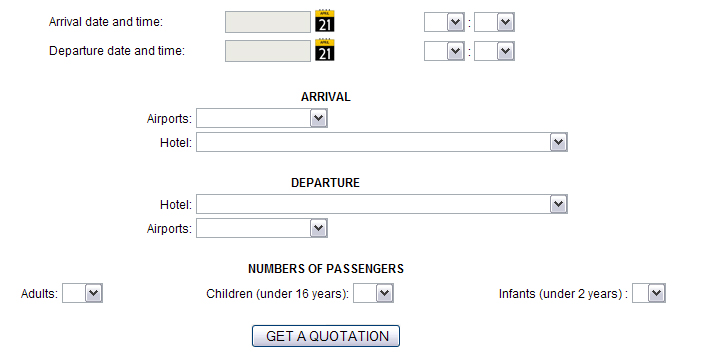Open the departure time minutes dropdown

pos(494,51)
